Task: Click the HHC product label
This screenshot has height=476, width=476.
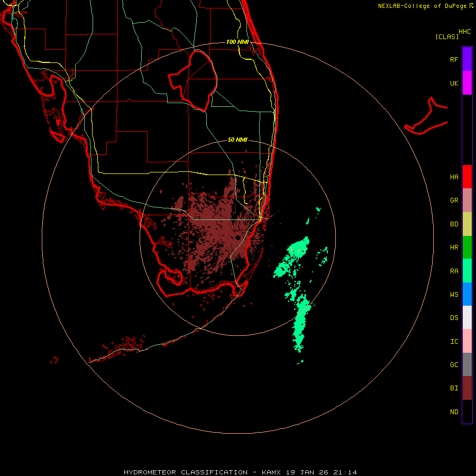Action: [464, 32]
